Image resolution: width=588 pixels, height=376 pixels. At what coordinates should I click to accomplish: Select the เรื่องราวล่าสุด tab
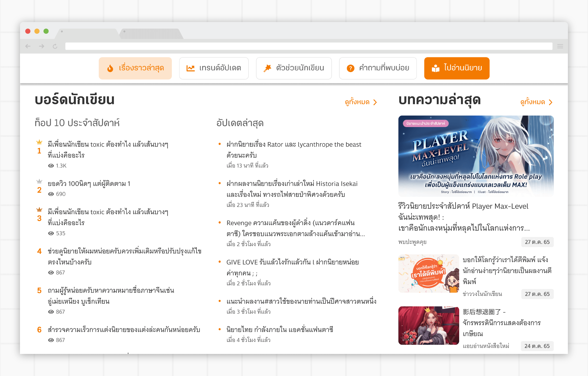click(x=135, y=68)
